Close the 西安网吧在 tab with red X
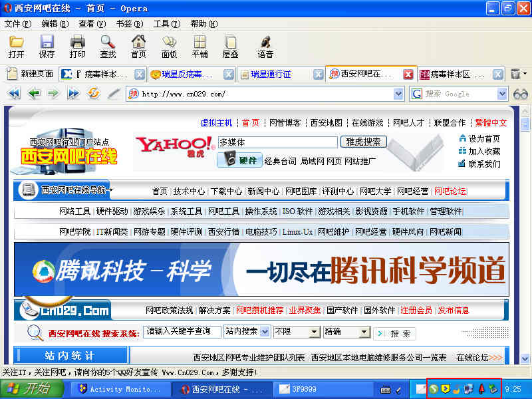This screenshot has height=399, width=532. [x=408, y=74]
